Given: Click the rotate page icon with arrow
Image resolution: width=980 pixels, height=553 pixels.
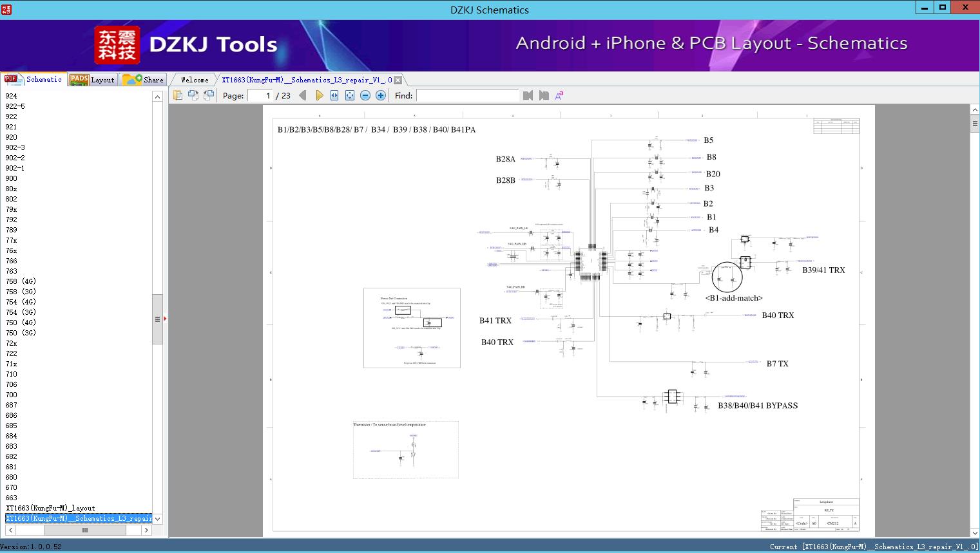Looking at the screenshot, I should pos(193,95).
